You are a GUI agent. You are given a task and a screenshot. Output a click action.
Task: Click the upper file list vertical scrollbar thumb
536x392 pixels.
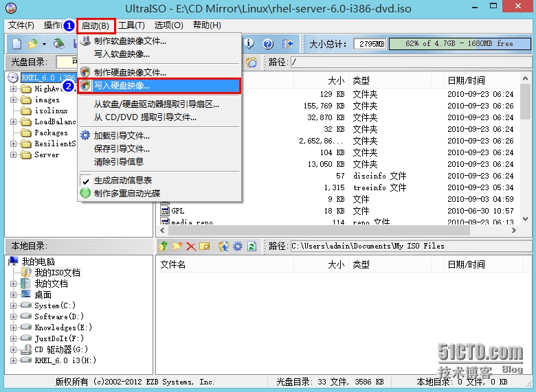tap(526, 102)
